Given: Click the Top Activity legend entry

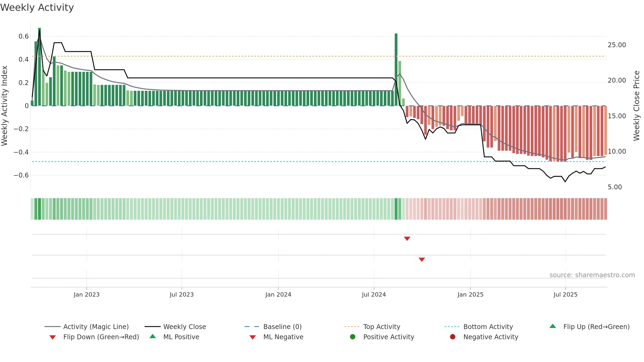Looking at the screenshot, I should point(372,327).
